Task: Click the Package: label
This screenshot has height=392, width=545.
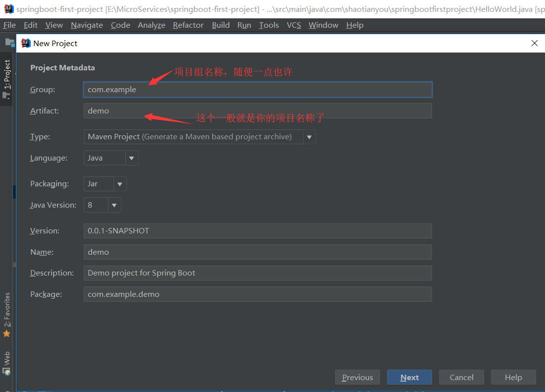Action: tap(46, 294)
